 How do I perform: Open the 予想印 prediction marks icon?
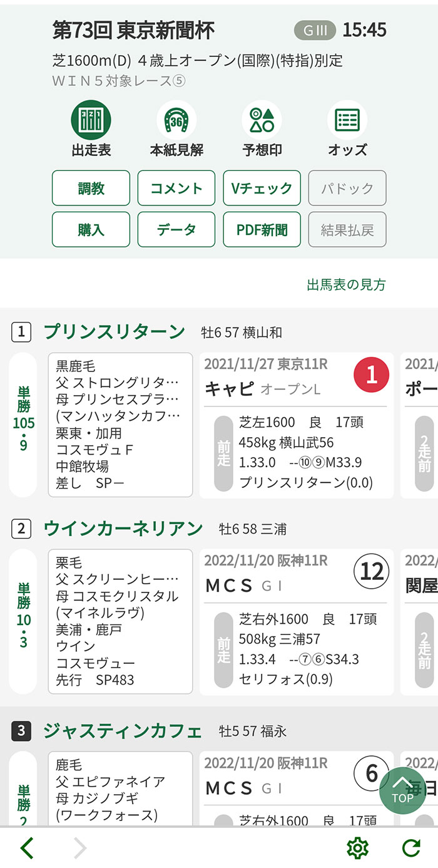click(x=262, y=120)
